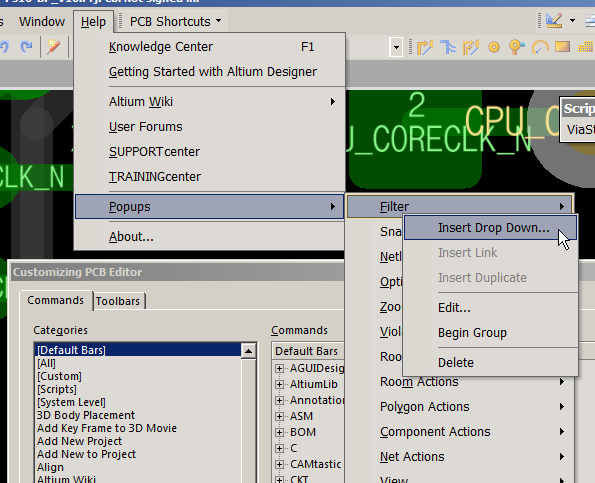Image resolution: width=595 pixels, height=483 pixels.
Task: Select [Default Bars] in Categories list
Action: tap(138, 350)
